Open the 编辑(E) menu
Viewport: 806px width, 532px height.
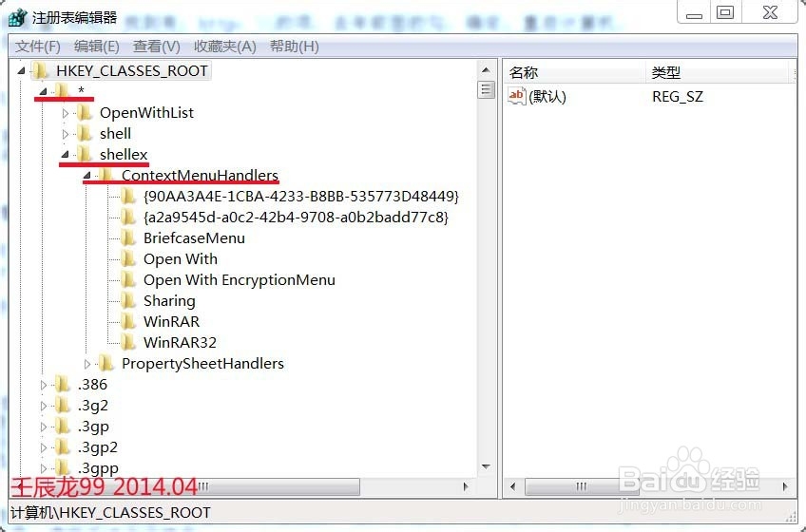97,47
